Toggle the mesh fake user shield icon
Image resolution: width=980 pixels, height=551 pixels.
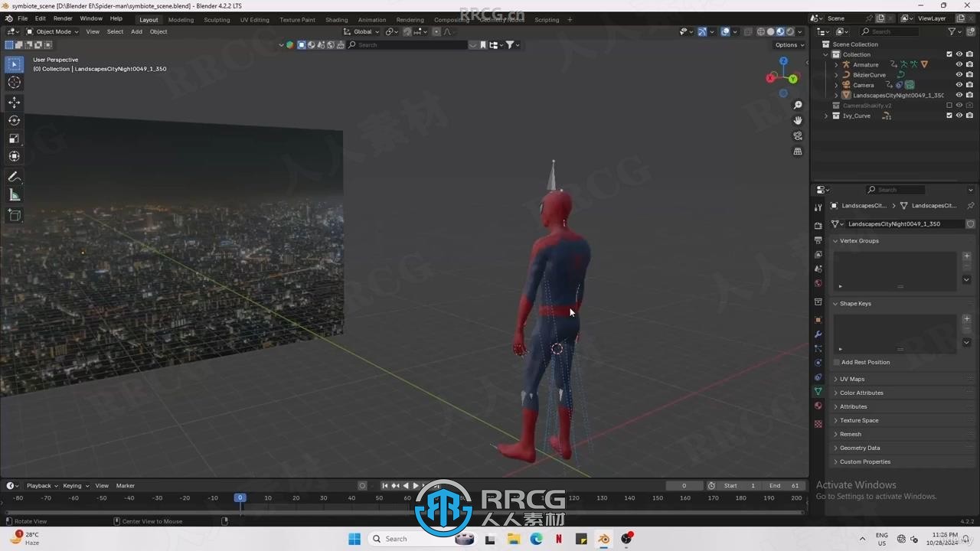tap(970, 224)
